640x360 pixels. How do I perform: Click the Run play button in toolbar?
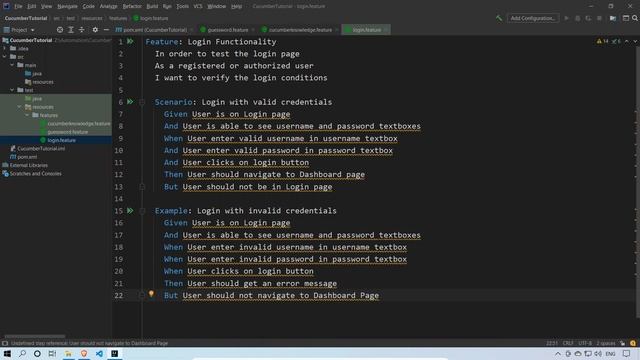click(x=566, y=18)
